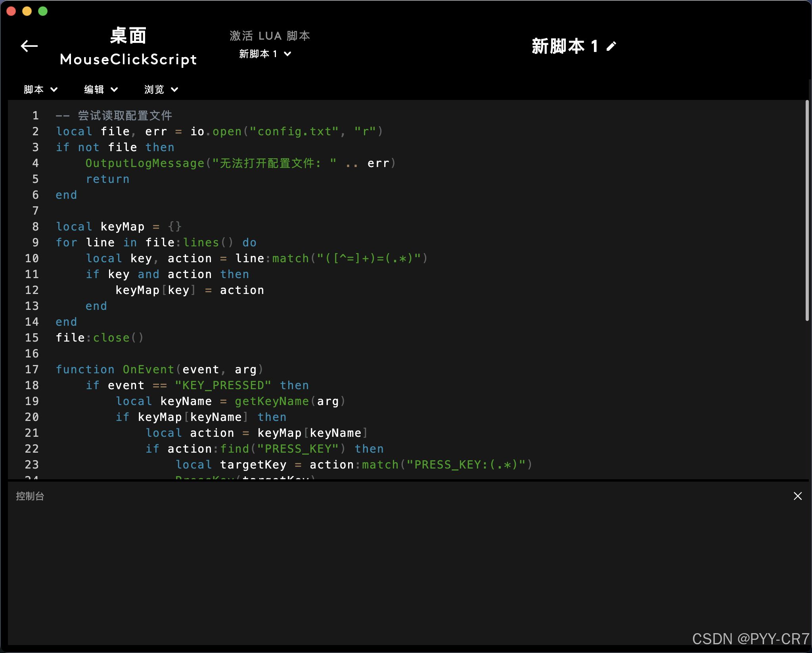
Task: Click the 新脚本 1 title text
Action: point(564,46)
